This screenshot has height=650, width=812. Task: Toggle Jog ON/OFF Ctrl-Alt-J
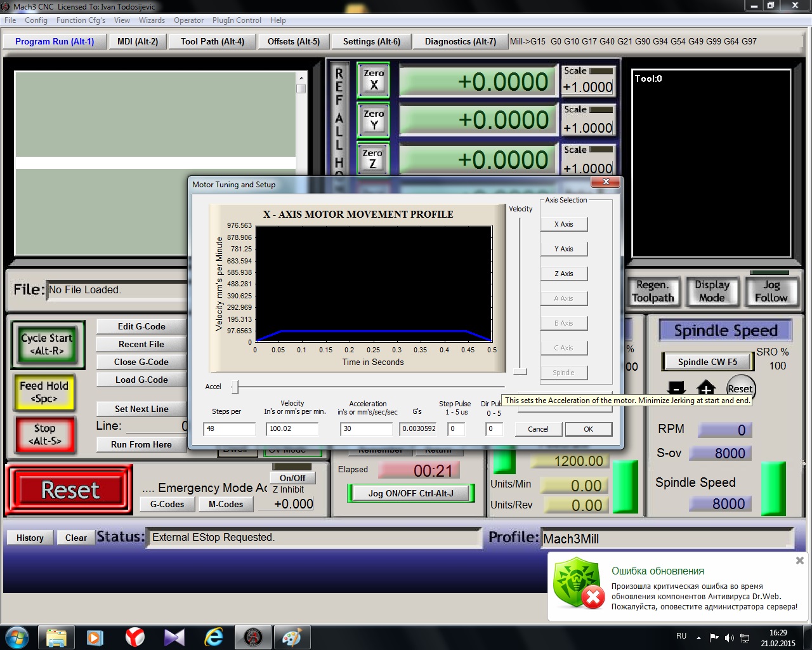coord(411,493)
